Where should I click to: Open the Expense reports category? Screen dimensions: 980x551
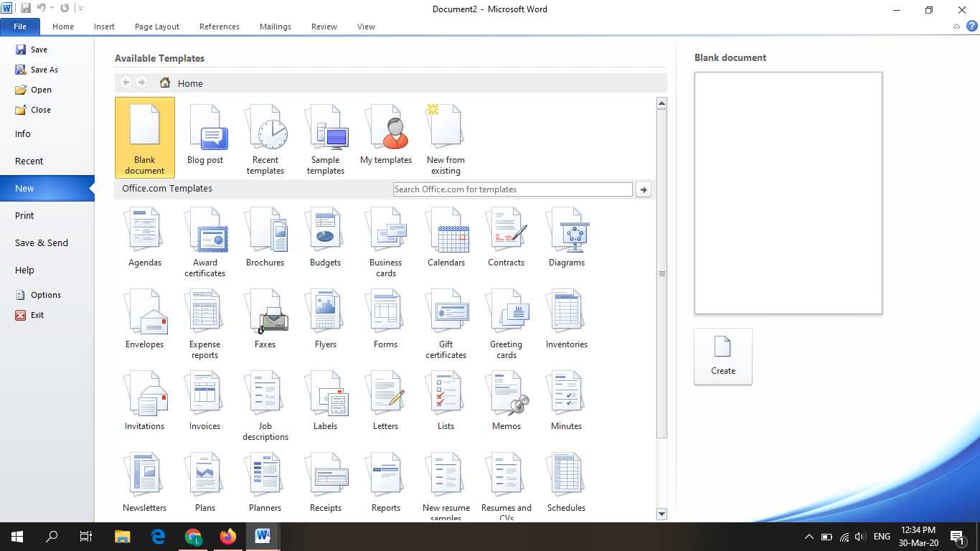(x=205, y=324)
